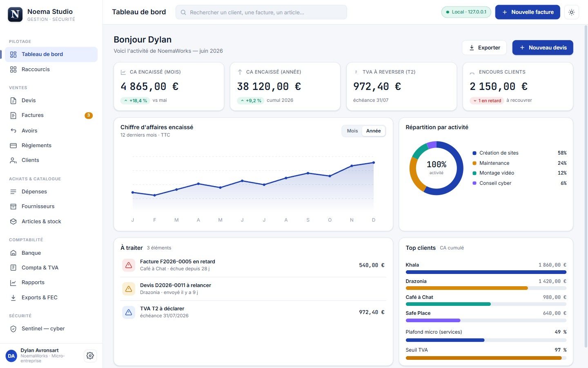Click the Sentinel shield icon

point(13,329)
